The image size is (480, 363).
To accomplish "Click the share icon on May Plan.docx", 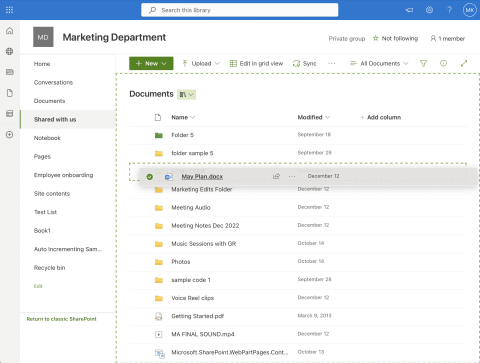I will [x=276, y=176].
